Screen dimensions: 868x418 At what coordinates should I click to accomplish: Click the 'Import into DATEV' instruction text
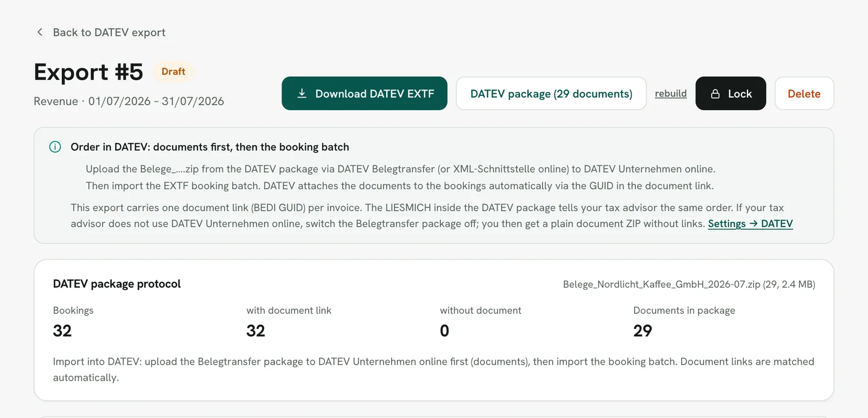tap(433, 369)
